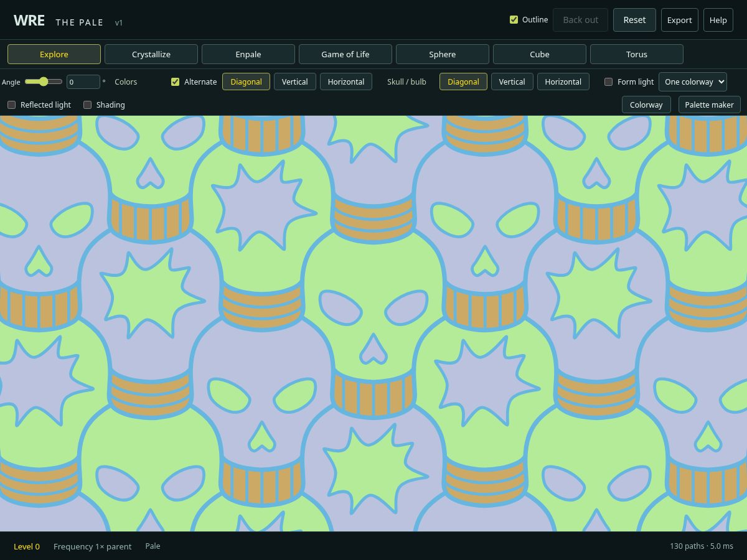The image size is (747, 560).
Task: Choose Horizontal next to the Colors Alternate checkbox
Action: pos(346,82)
